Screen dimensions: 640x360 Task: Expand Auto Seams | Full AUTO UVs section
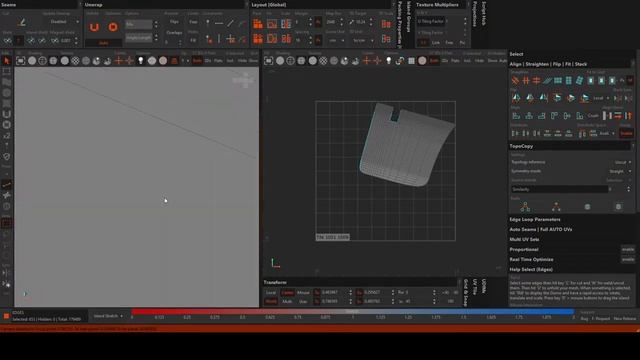tap(540, 229)
